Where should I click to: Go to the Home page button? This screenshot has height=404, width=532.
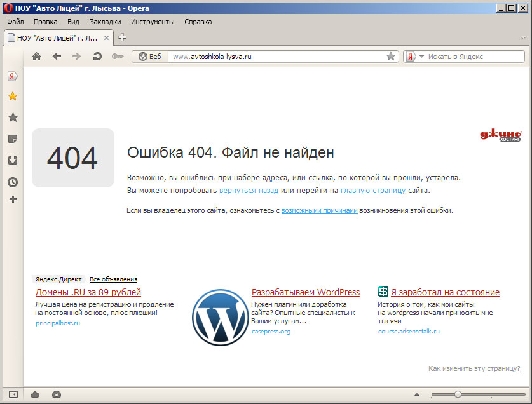37,57
